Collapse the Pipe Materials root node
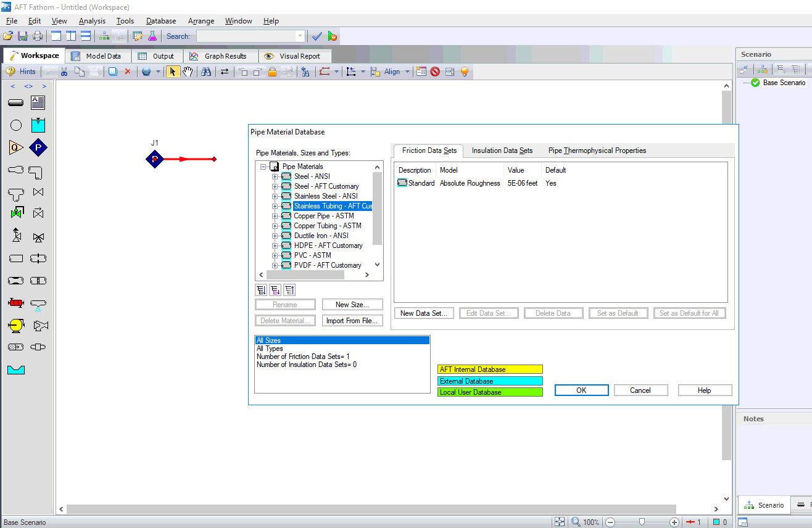The image size is (812, 528). [263, 167]
